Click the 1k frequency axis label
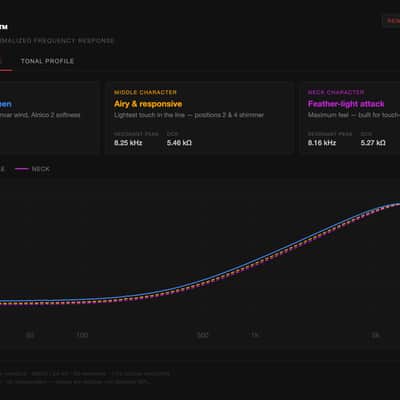400x400 pixels. 255,335
